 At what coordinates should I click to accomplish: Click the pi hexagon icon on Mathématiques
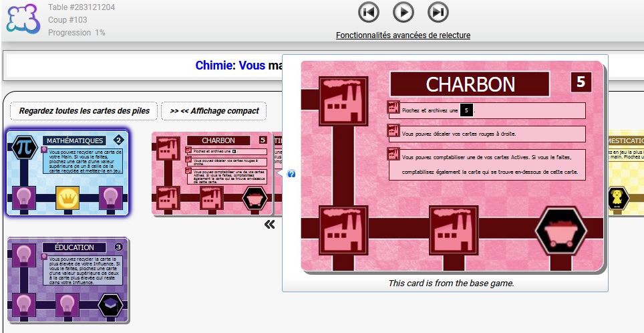point(24,148)
